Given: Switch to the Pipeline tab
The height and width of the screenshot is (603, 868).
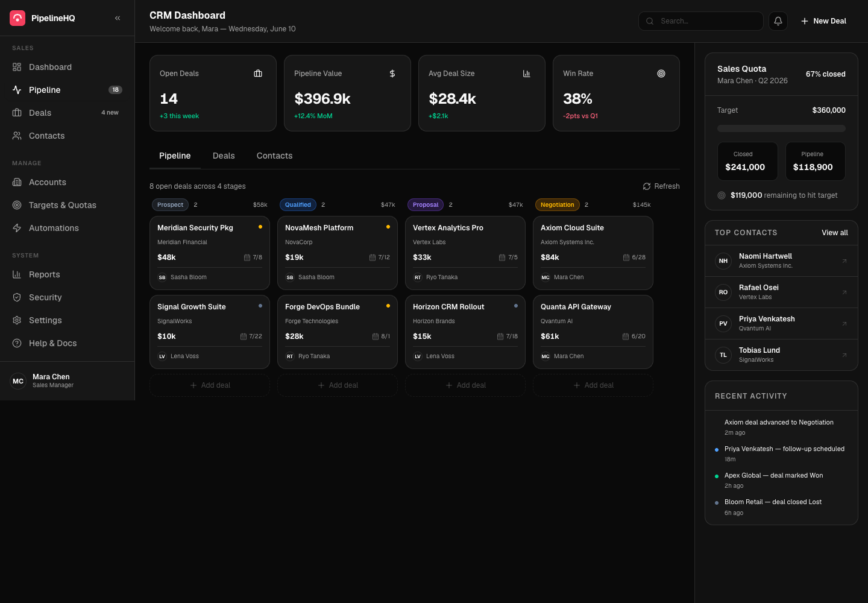Looking at the screenshot, I should (x=175, y=156).
